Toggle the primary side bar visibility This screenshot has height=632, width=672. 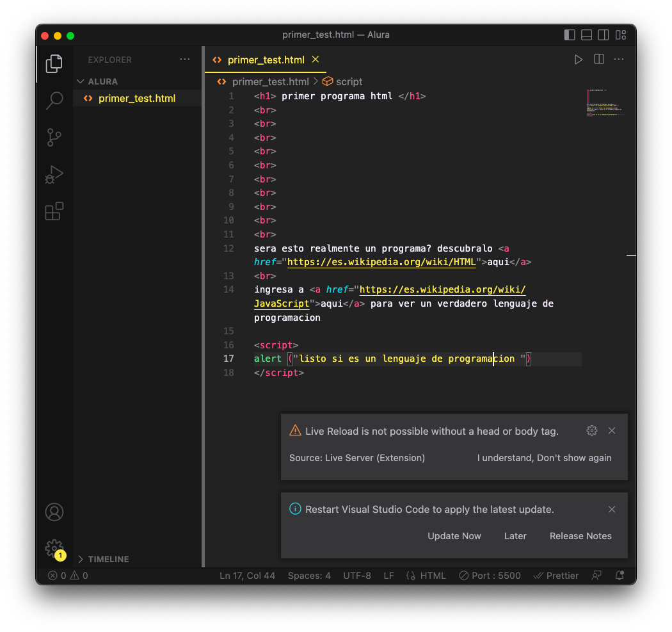tap(570, 35)
